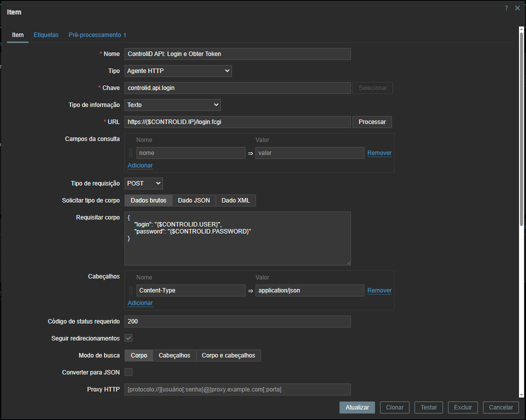The width and height of the screenshot is (526, 420).
Task: Click drag handle beside Content-Type header
Action: coord(131,290)
